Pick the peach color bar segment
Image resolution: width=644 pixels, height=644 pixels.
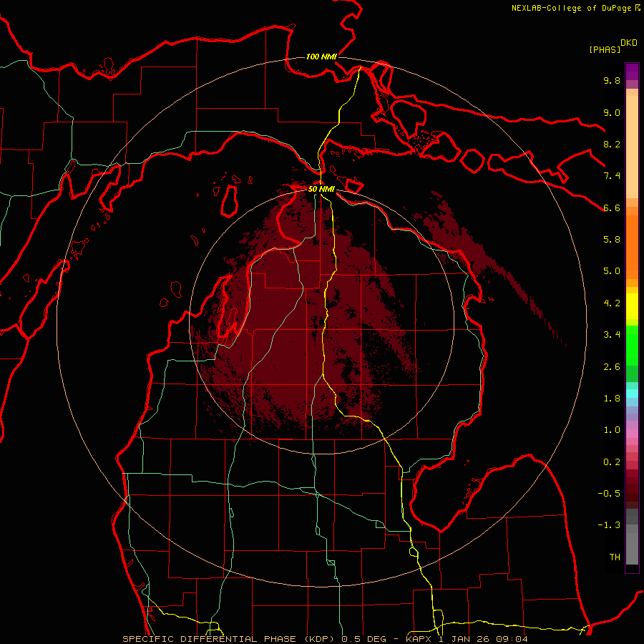coord(632,147)
